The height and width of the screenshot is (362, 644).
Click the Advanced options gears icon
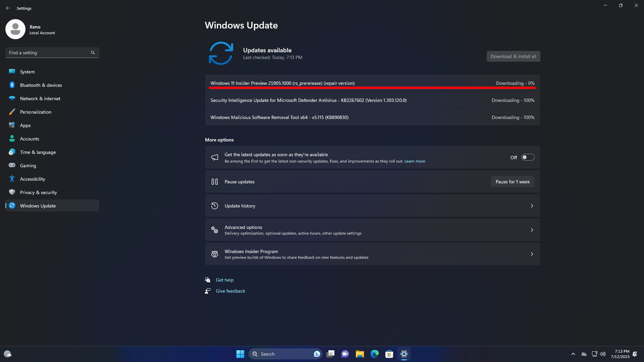(x=215, y=230)
